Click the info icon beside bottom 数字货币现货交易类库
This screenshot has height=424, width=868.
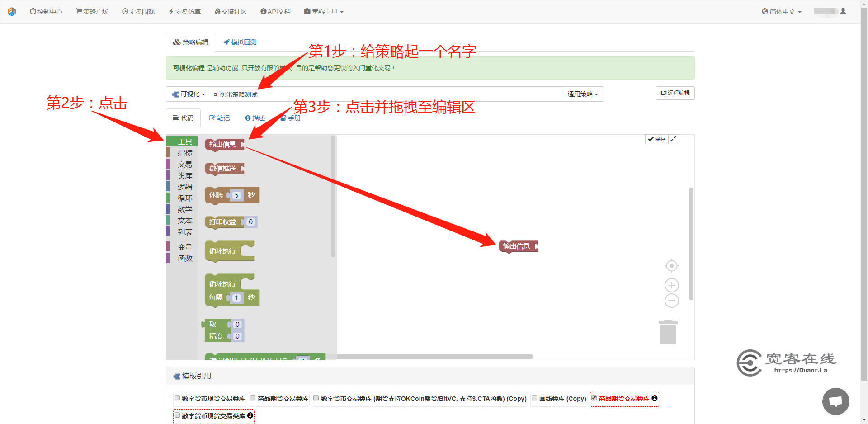[x=250, y=415]
